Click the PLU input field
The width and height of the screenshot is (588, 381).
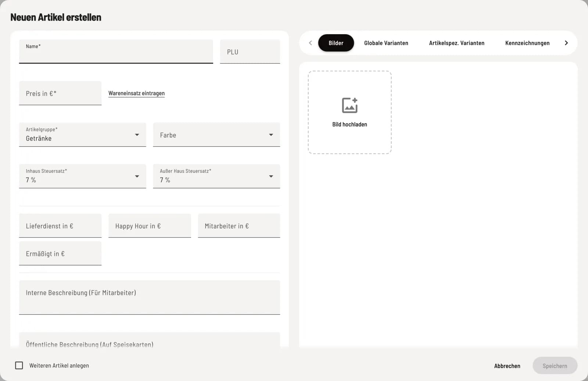[250, 51]
